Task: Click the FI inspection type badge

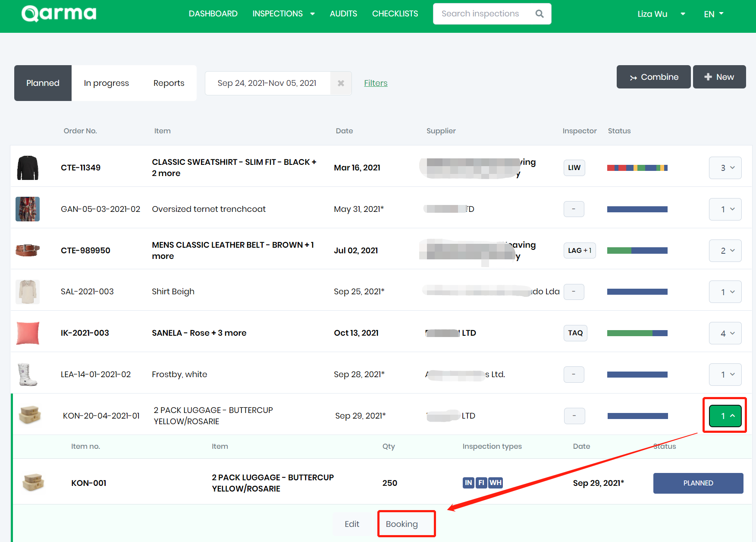Action: click(x=481, y=483)
